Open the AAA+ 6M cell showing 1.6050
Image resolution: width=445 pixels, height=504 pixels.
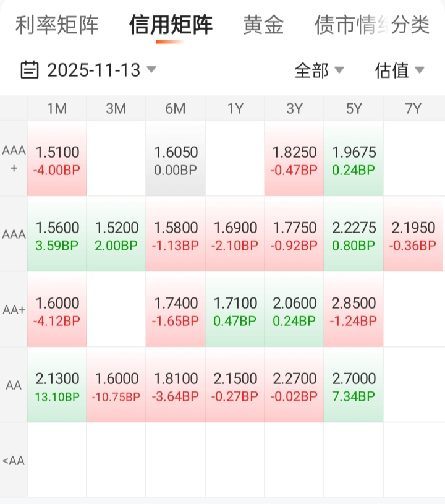(x=176, y=159)
